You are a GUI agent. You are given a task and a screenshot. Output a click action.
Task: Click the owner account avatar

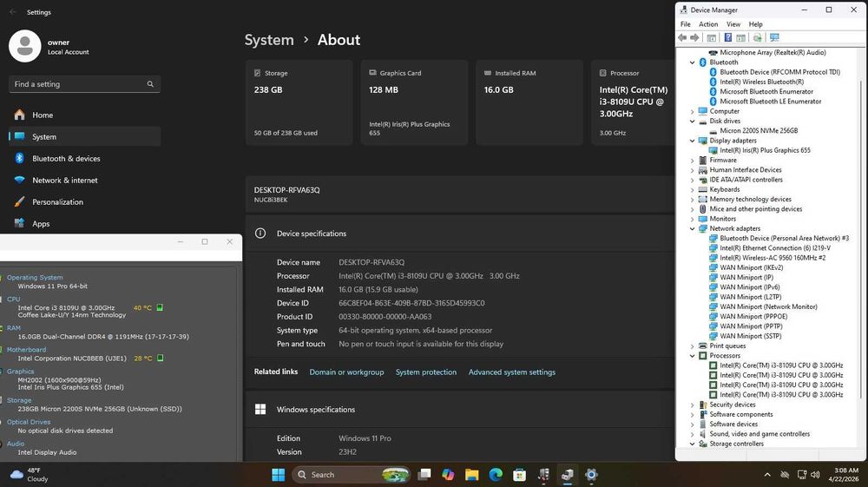pos(25,46)
